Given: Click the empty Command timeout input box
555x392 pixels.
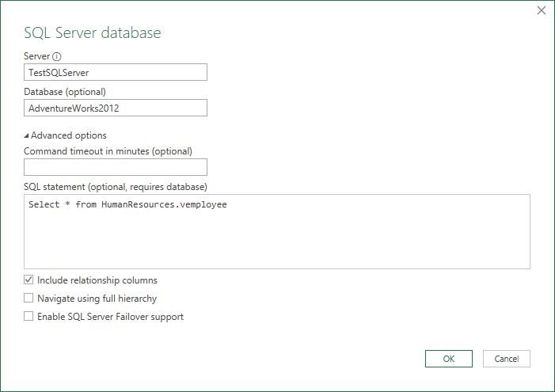Looking at the screenshot, I should tap(116, 167).
